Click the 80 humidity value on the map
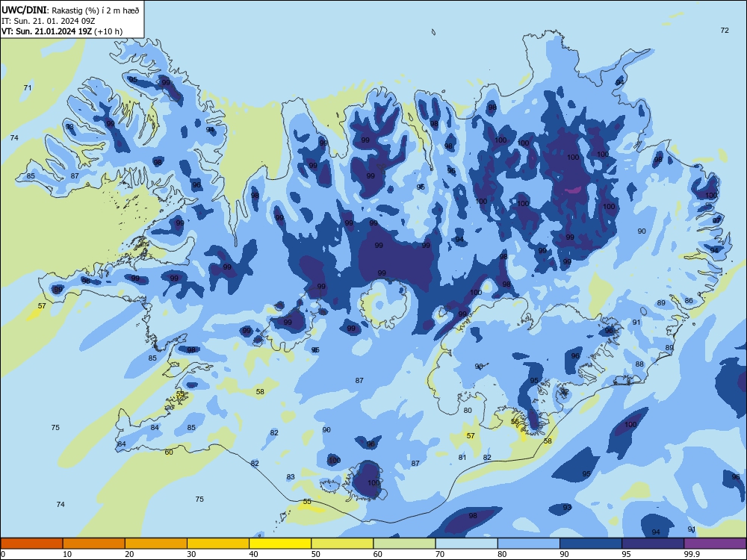Viewport: 747px width, 560px height. 468,411
